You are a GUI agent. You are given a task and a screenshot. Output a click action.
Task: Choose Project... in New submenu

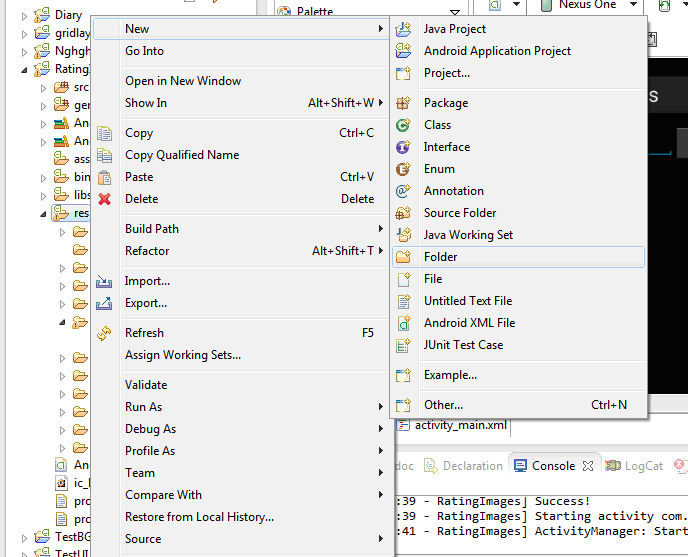[518, 73]
